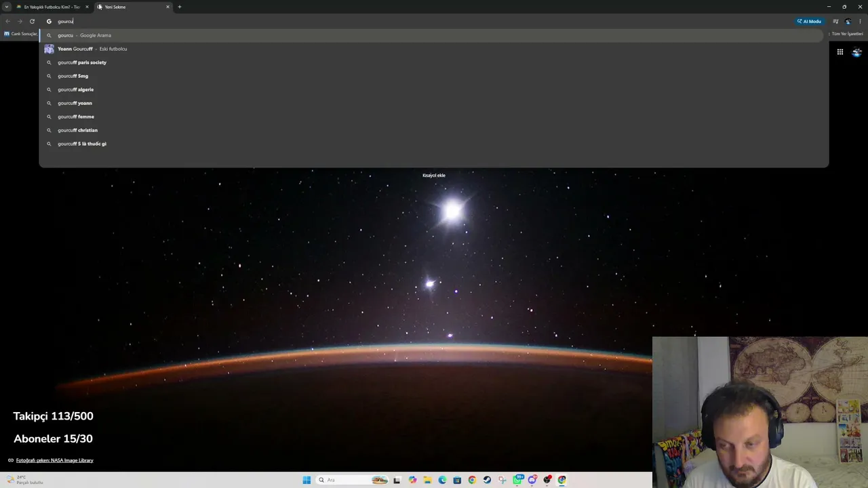The width and height of the screenshot is (868, 488).
Task: Click the Yoann Gourcuff suggestion thumbnail
Action: pyautogui.click(x=49, y=49)
